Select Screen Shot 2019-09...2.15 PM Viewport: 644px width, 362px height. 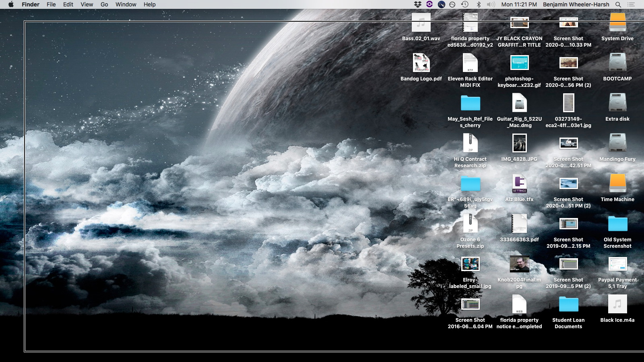point(568,224)
